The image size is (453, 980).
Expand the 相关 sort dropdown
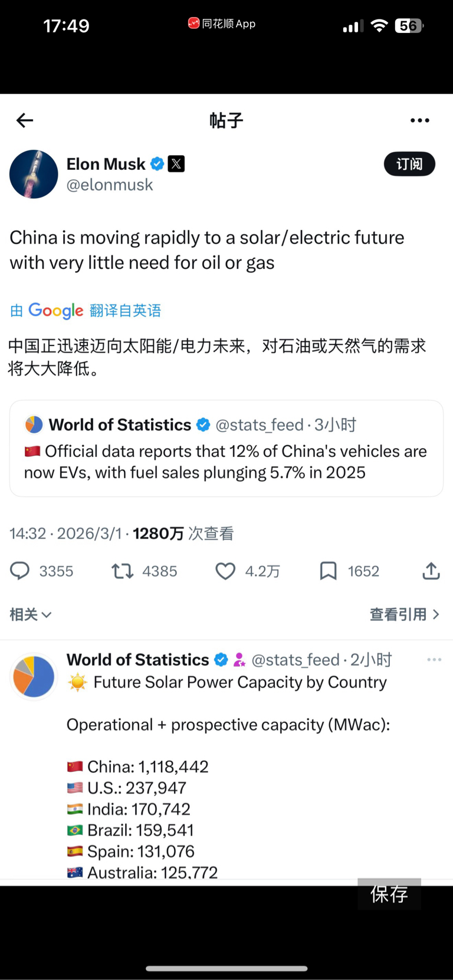click(x=31, y=614)
